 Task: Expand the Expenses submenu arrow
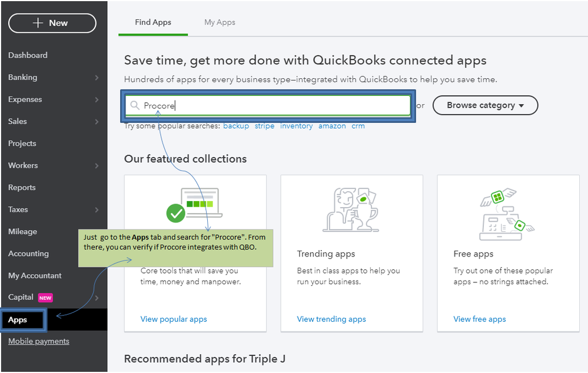tap(97, 100)
